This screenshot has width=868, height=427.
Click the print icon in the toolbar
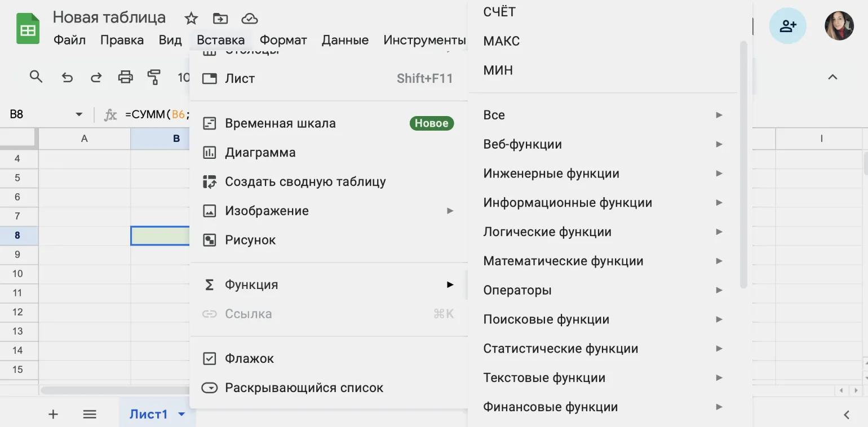125,77
